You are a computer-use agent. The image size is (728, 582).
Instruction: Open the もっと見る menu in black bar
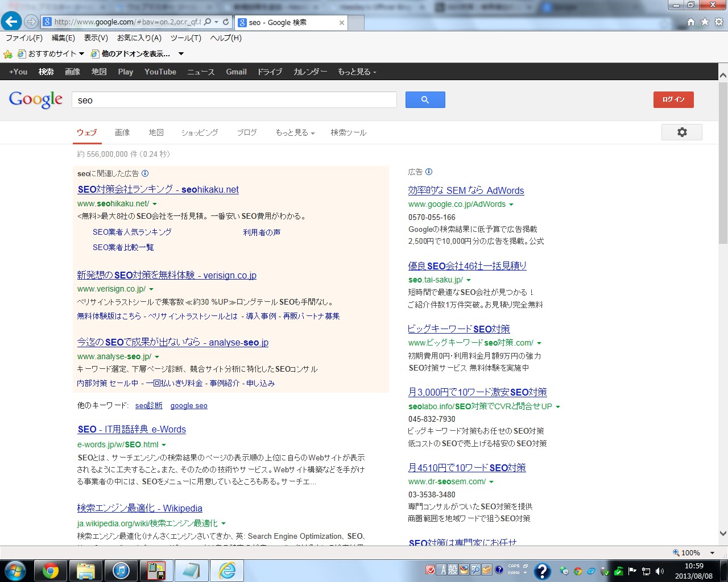[357, 72]
